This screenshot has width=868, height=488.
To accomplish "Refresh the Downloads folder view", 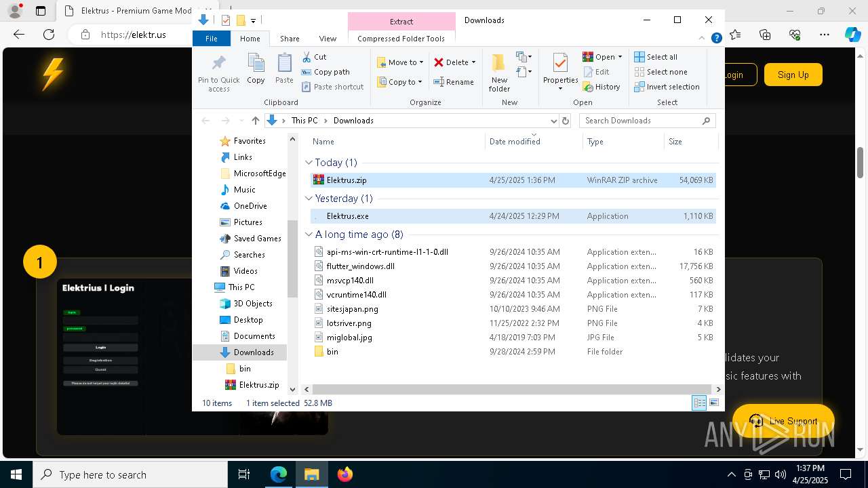I will pyautogui.click(x=565, y=121).
